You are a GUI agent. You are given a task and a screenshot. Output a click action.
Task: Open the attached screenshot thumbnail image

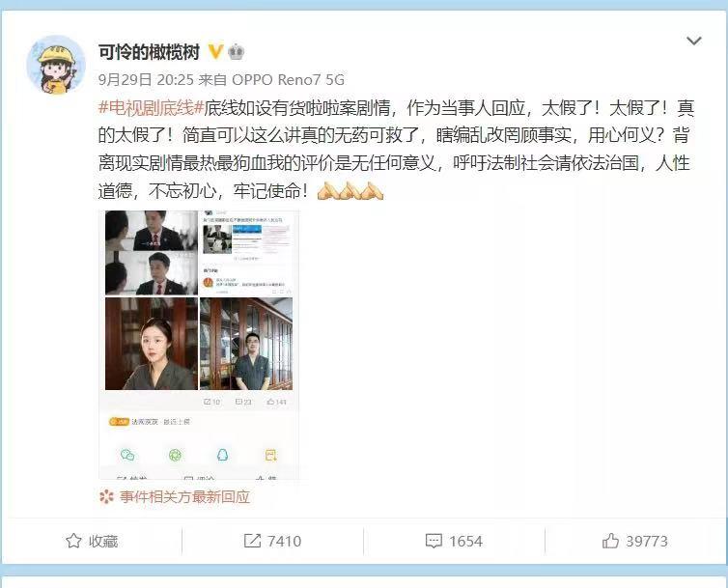point(200,344)
